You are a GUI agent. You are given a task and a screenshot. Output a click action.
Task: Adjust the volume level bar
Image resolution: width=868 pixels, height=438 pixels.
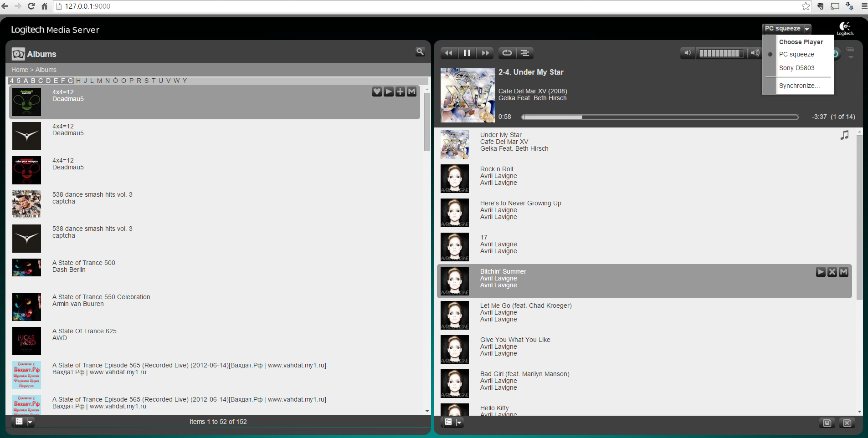722,53
